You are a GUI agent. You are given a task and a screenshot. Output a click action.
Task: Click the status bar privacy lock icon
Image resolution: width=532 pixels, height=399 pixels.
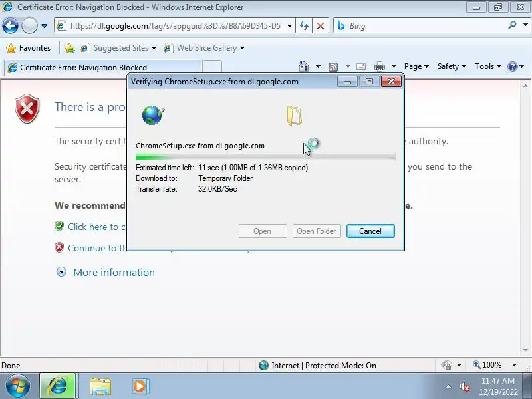446,365
